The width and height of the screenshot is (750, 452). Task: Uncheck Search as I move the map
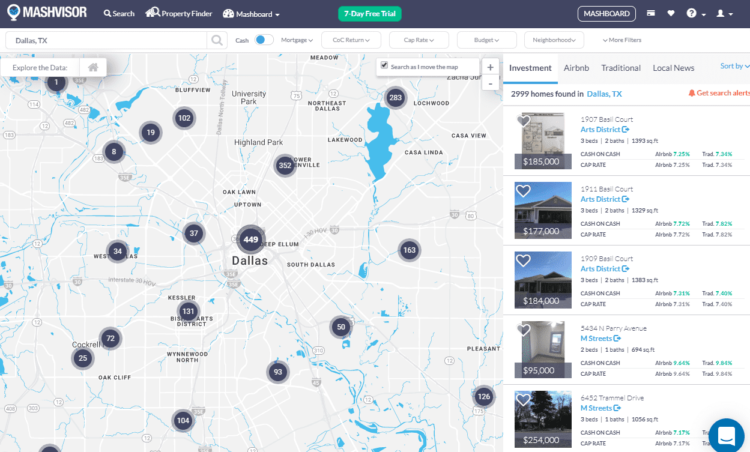(384, 65)
